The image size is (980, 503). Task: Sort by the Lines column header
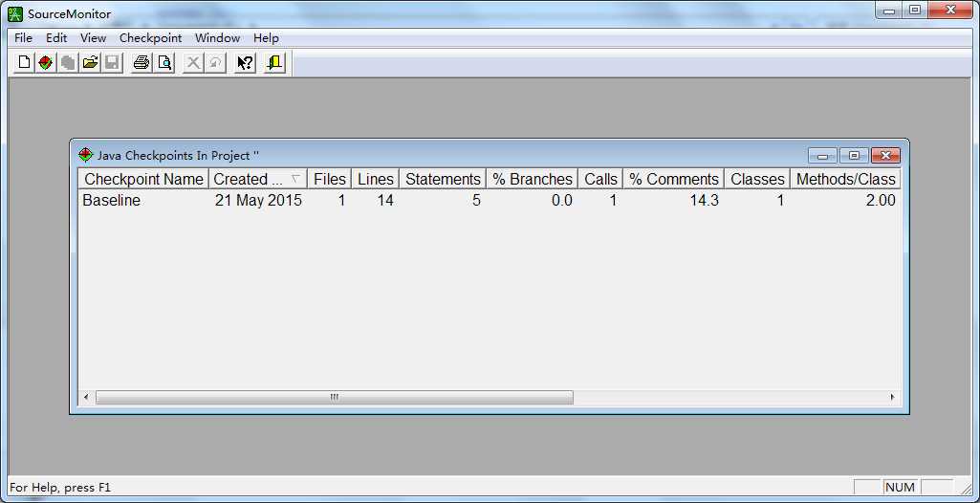pyautogui.click(x=376, y=180)
